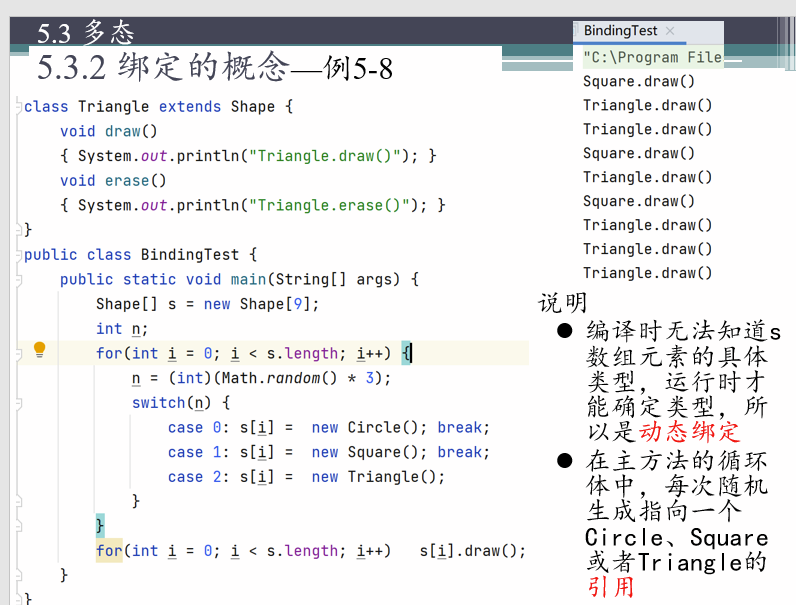
Task: Click the bullet text 编译时无法知道s
Action: point(683,332)
